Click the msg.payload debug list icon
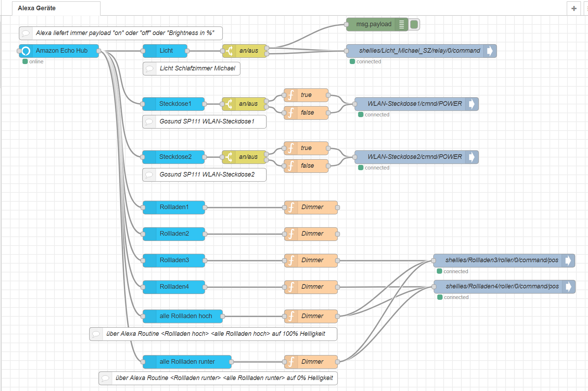The width and height of the screenshot is (588, 391). pos(402,24)
